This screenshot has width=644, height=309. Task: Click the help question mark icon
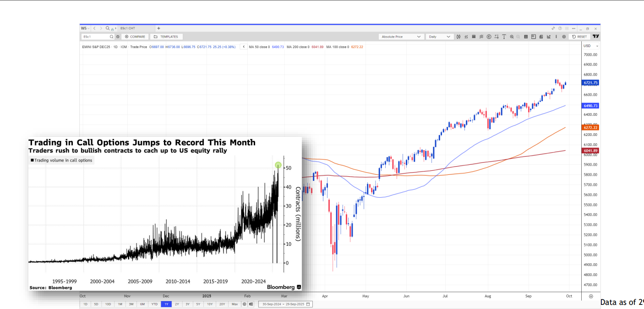(560, 28)
